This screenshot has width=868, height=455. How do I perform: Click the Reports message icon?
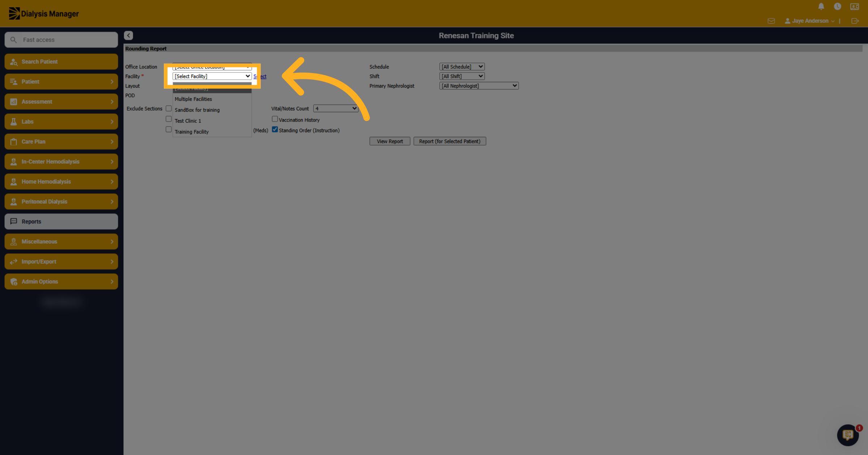pyautogui.click(x=14, y=221)
